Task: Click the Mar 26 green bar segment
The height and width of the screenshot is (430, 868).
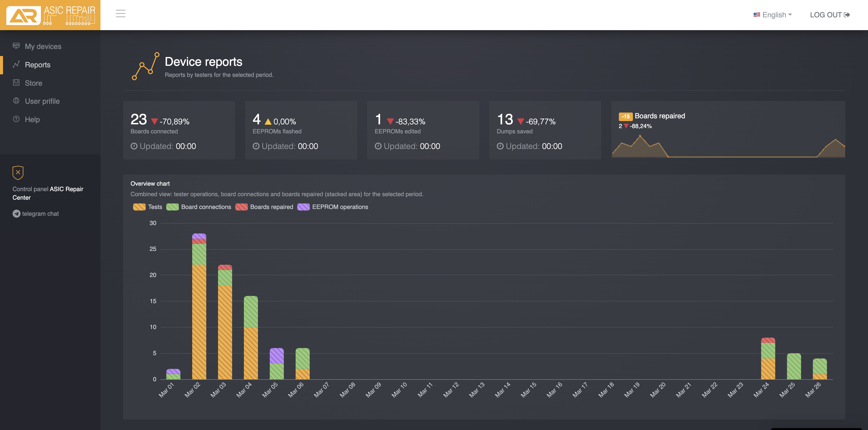Action: [x=820, y=366]
